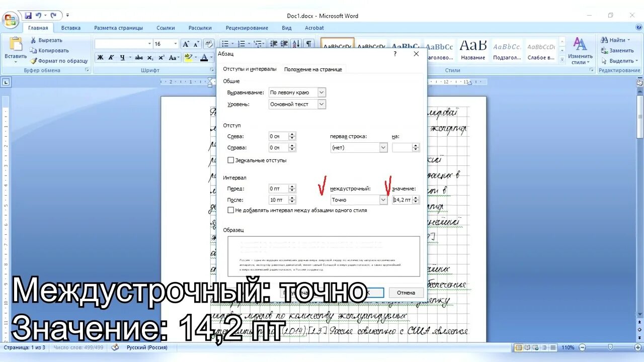644x362 pixels.
Task: Click the Отмена button
Action: click(x=406, y=293)
